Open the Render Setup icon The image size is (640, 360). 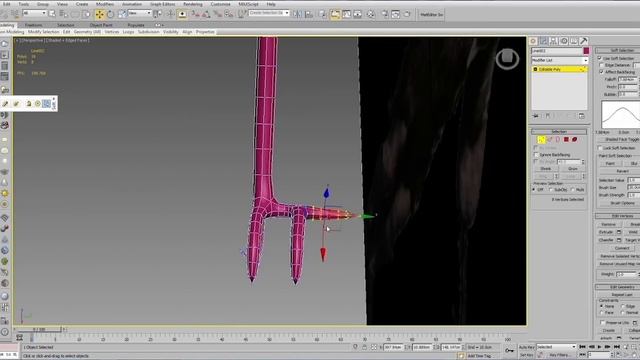click(x=384, y=15)
